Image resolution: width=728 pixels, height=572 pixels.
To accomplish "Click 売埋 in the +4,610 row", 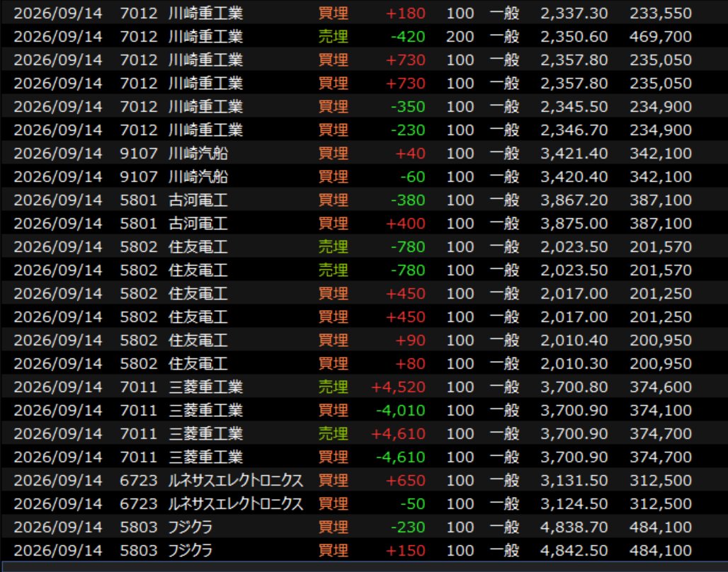I will pyautogui.click(x=333, y=433).
